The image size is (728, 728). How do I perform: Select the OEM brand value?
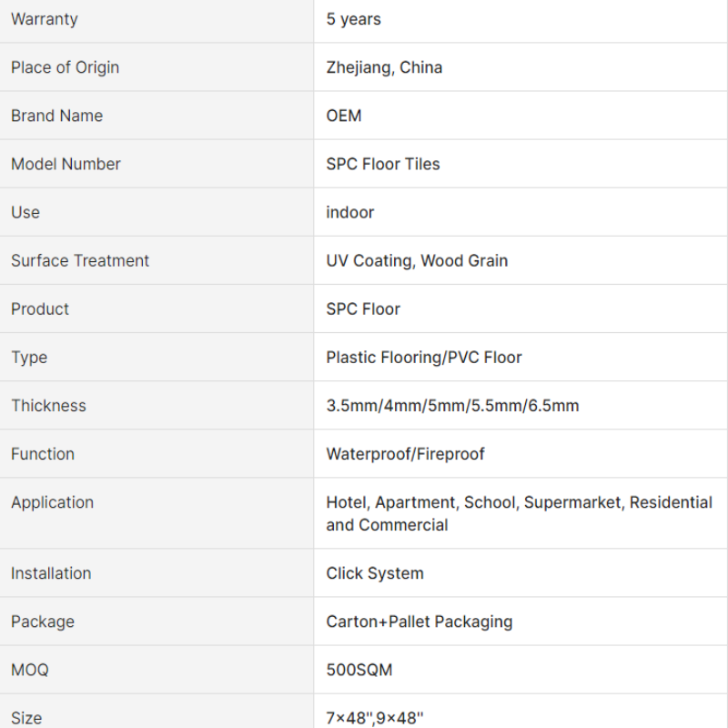[x=344, y=116]
